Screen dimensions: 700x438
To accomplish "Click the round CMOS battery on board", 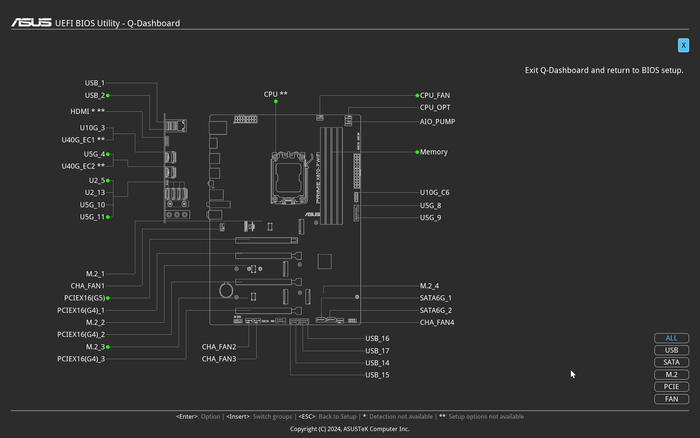I will coord(227,292).
